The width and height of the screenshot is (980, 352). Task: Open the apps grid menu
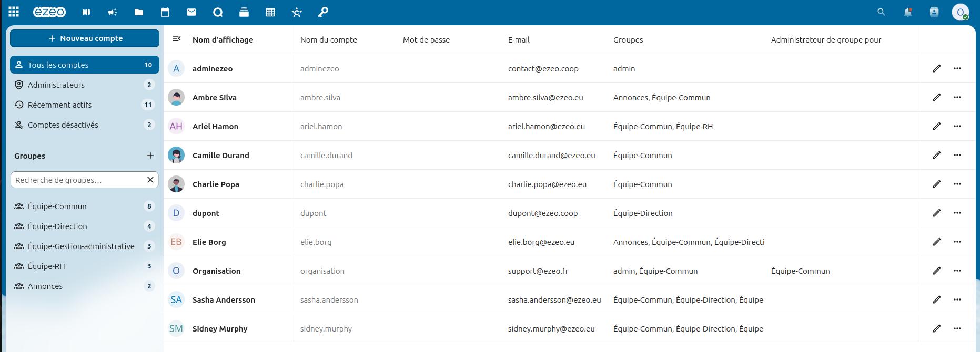(14, 12)
